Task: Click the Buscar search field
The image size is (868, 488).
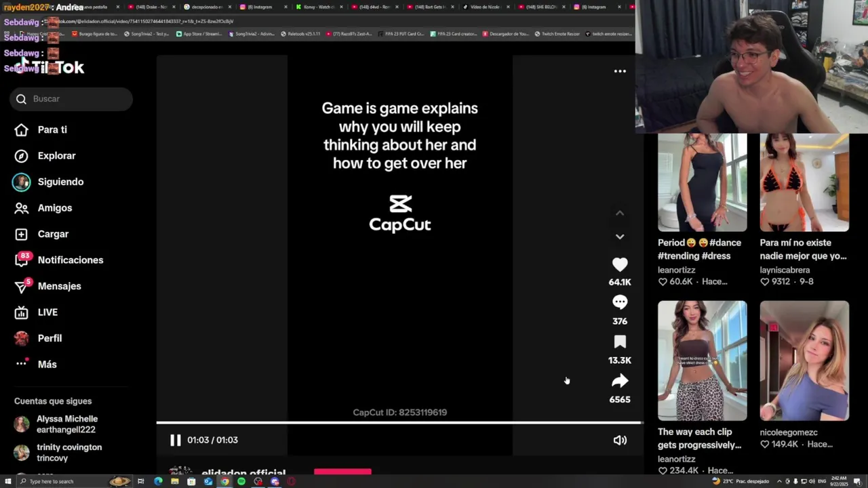Action: click(x=71, y=99)
